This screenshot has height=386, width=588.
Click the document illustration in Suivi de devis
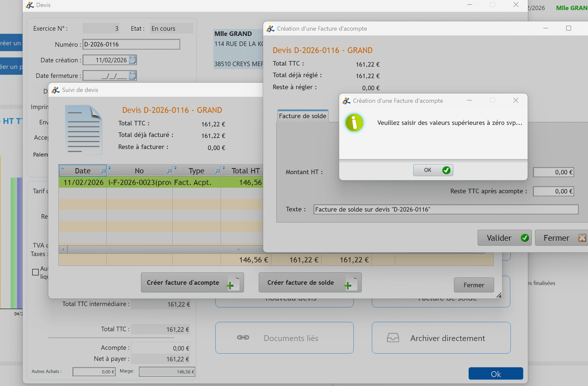click(x=84, y=129)
